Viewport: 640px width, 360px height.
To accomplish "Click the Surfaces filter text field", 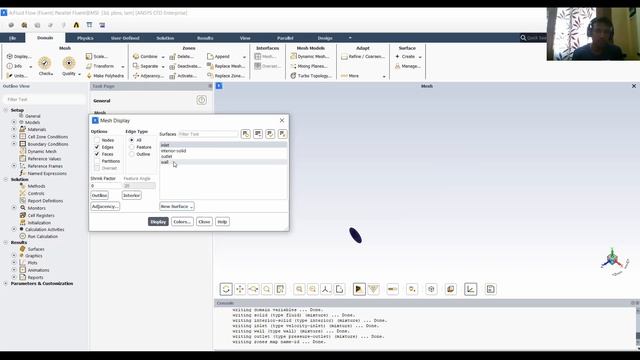I will point(208,134).
